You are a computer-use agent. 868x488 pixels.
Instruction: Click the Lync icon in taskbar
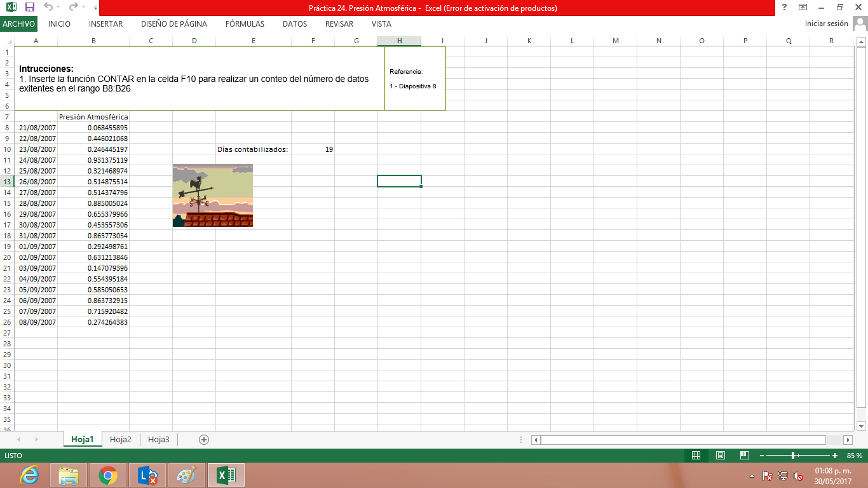[x=147, y=475]
